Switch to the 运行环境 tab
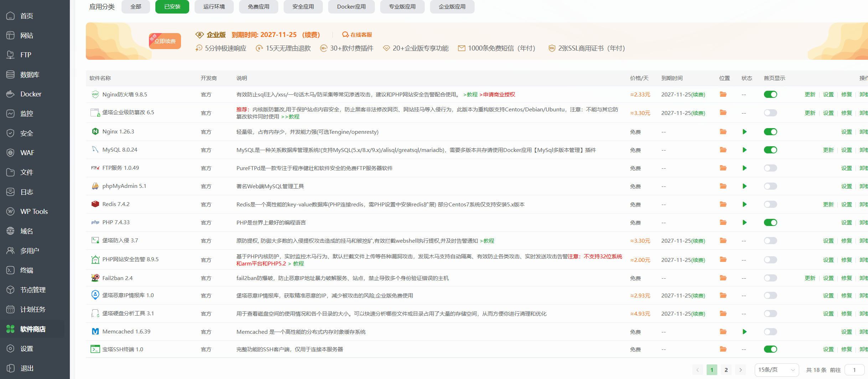The width and height of the screenshot is (868, 379). (214, 7)
